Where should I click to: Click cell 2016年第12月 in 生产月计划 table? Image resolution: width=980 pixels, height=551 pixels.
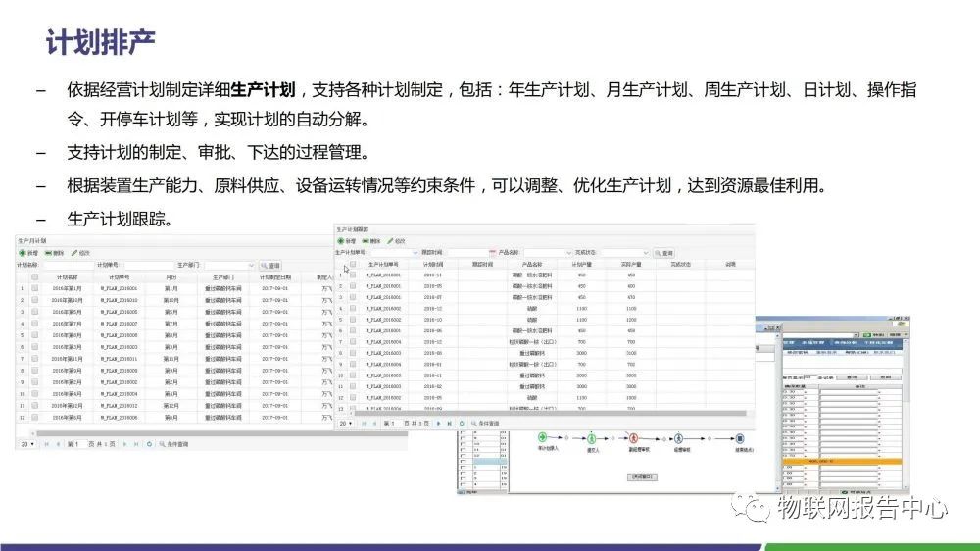coord(67,405)
